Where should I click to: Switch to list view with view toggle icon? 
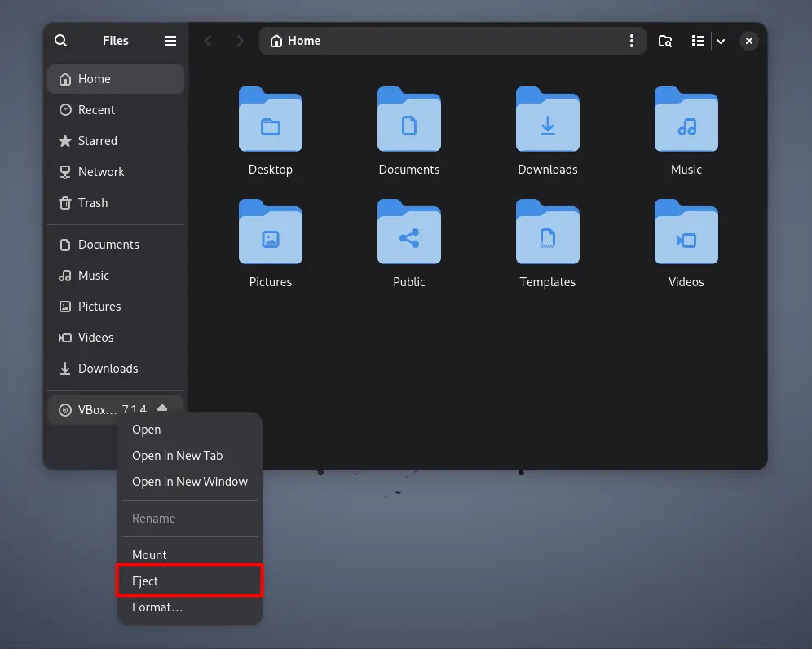point(697,41)
